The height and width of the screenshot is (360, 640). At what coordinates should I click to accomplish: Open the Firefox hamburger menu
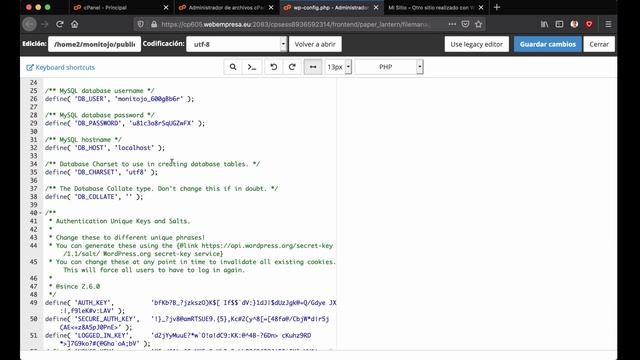point(608,24)
